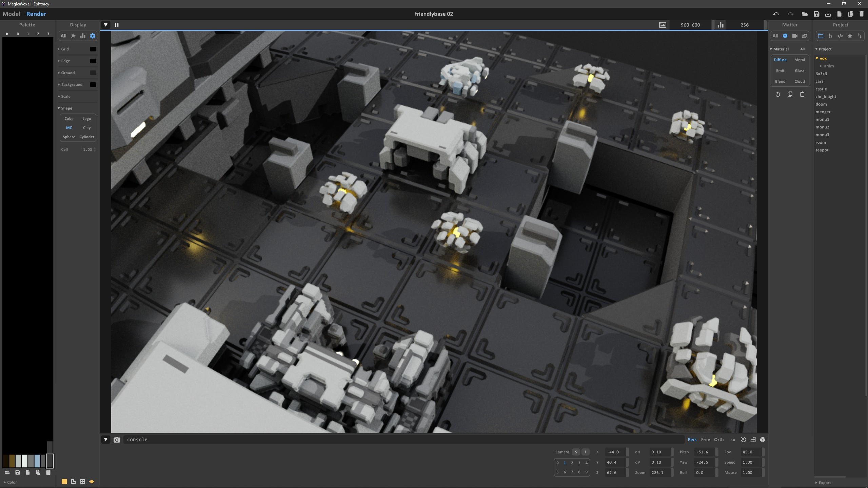Select the star icon in Project panel
Screen dimensions: 868x488
(x=850, y=36)
